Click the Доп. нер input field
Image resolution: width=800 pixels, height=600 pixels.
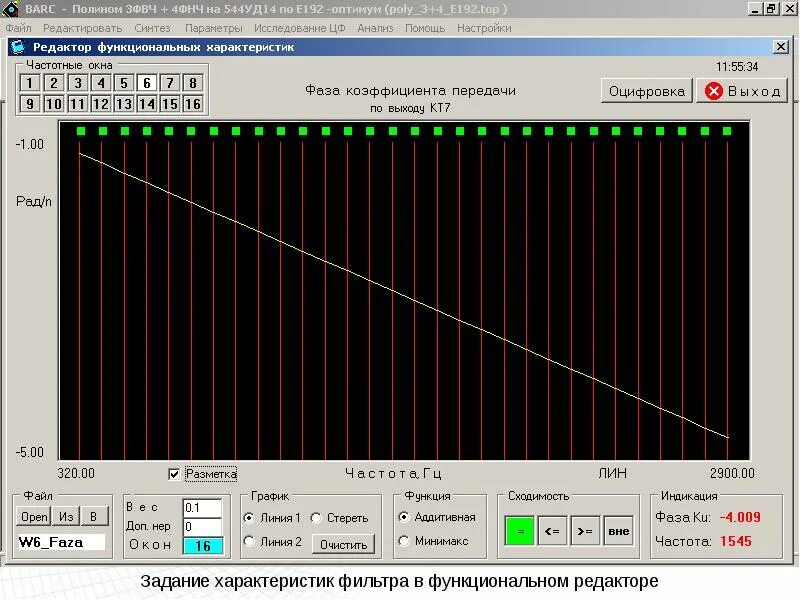pos(202,527)
